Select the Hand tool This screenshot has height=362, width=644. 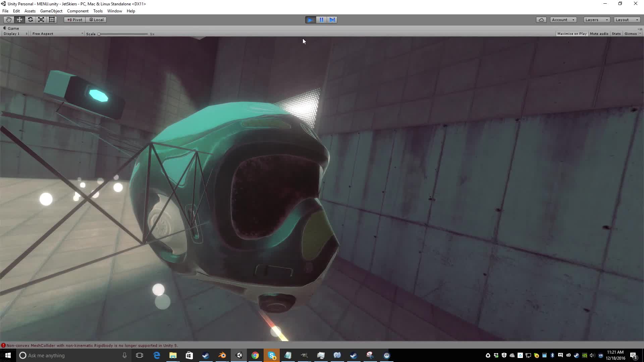click(8, 19)
